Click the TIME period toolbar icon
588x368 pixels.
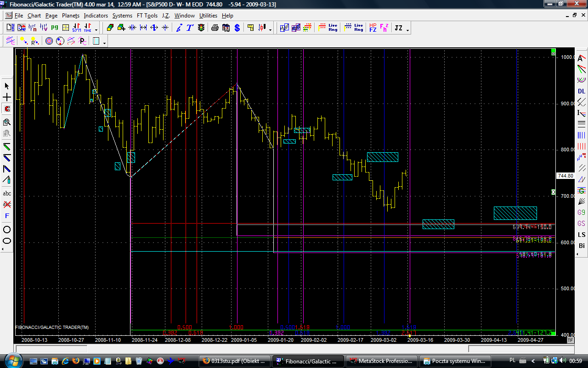(87, 28)
